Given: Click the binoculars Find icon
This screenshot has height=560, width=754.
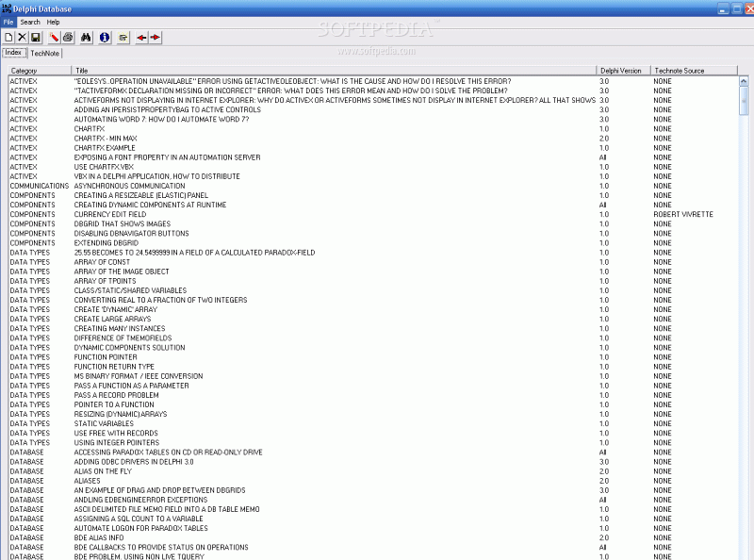Looking at the screenshot, I should coord(86,38).
